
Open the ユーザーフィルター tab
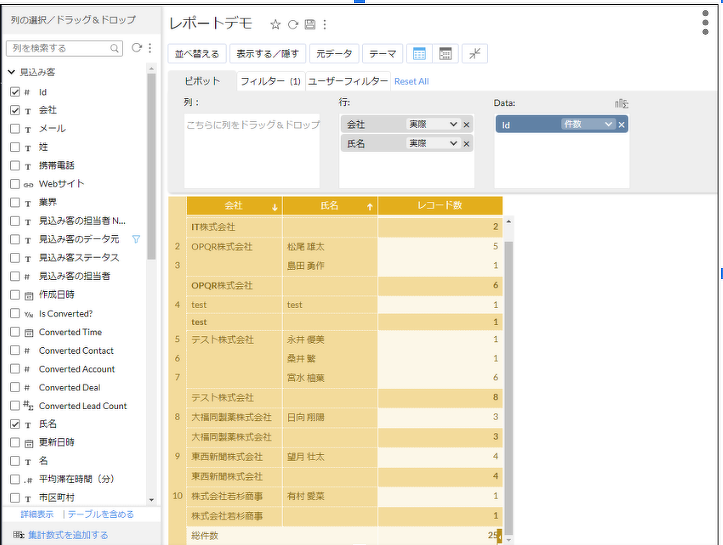coord(347,81)
